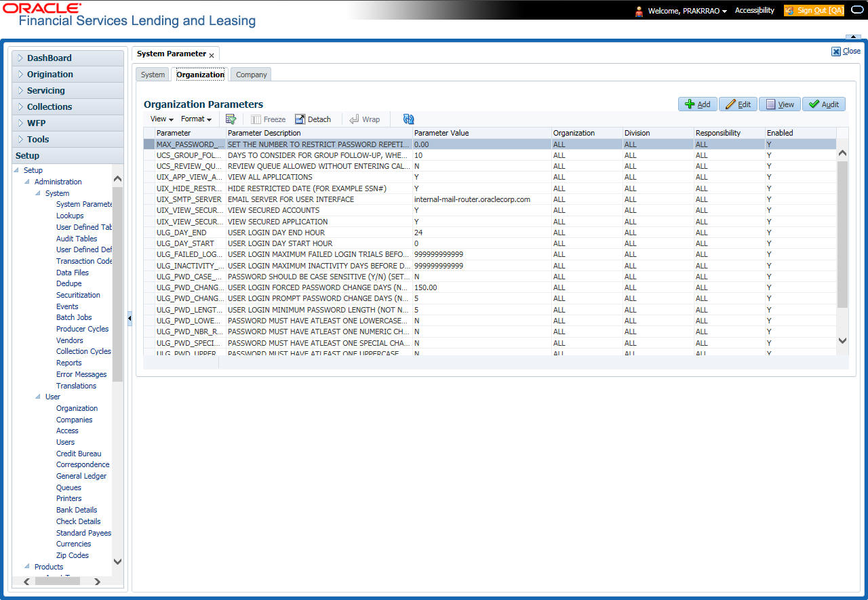This screenshot has height=600, width=868.
Task: Collapse the User tree node
Action: [38, 397]
